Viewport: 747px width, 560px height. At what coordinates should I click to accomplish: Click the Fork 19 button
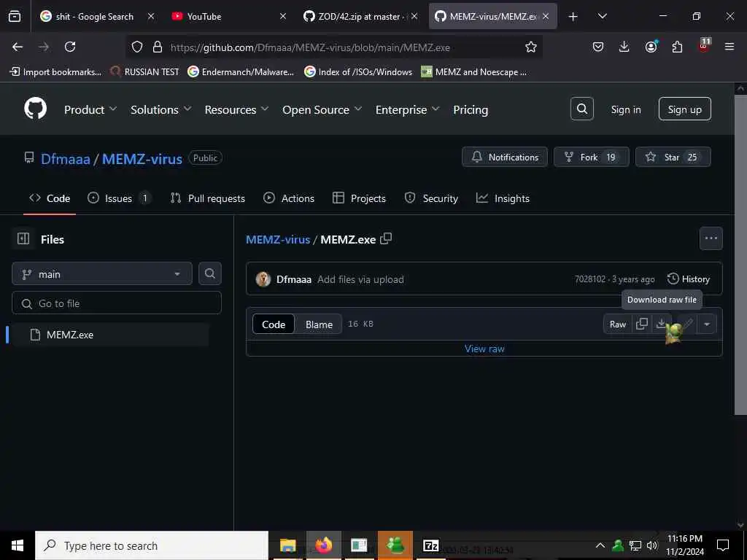pyautogui.click(x=591, y=157)
